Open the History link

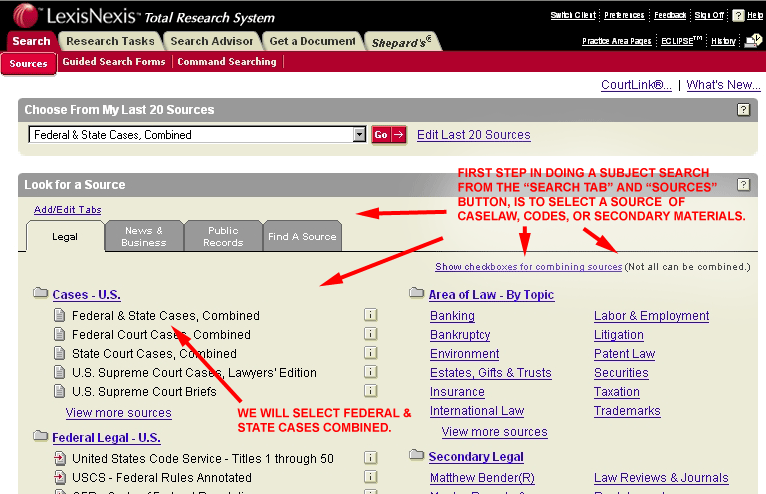pos(723,41)
